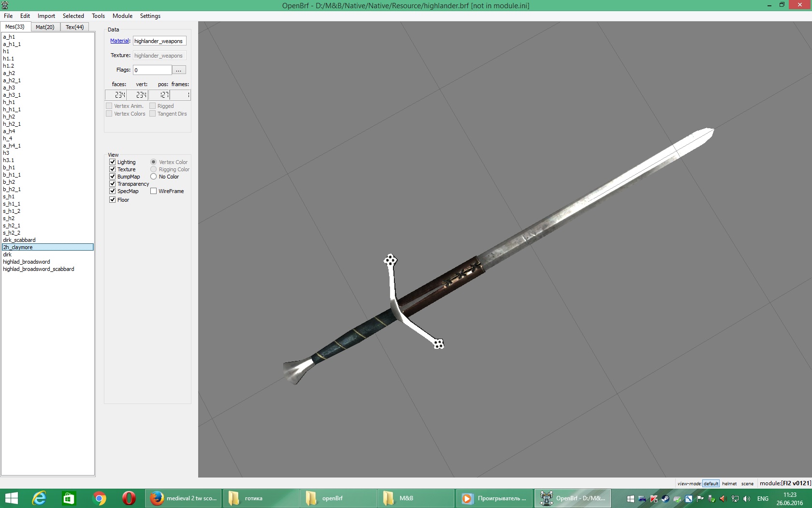Hide the Floor via its checkbox

[x=112, y=200]
